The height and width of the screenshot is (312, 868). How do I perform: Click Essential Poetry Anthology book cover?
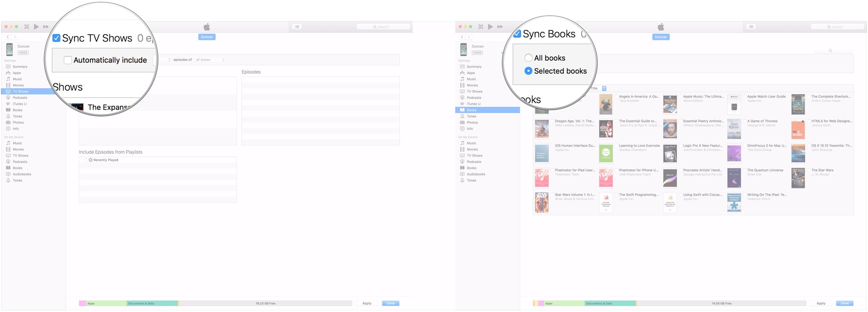tap(670, 129)
